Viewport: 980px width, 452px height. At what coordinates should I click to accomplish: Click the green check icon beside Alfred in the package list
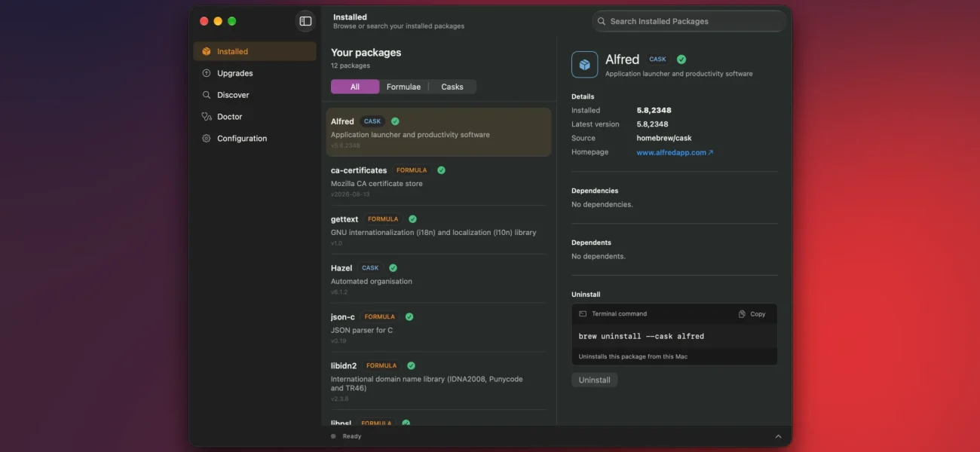pos(395,121)
